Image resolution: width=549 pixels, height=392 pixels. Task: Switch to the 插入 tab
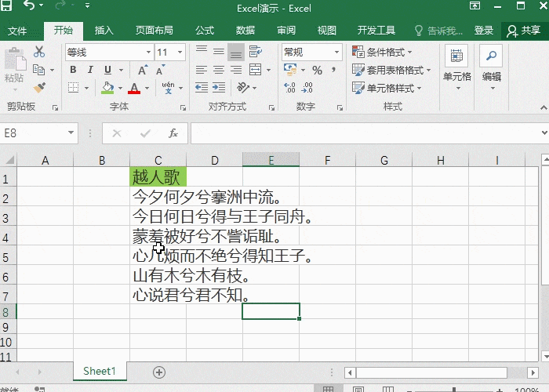pyautogui.click(x=104, y=31)
